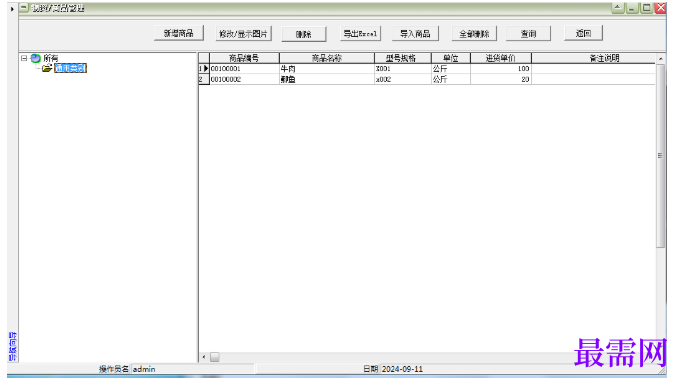Viewport: 686px width, 384px height.
Task: Click the 型号规格 column header
Action: click(403, 58)
